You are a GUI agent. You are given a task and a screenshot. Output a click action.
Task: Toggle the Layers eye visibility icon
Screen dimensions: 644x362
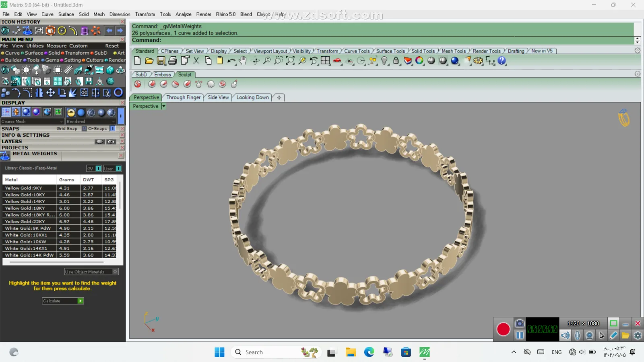click(111, 142)
